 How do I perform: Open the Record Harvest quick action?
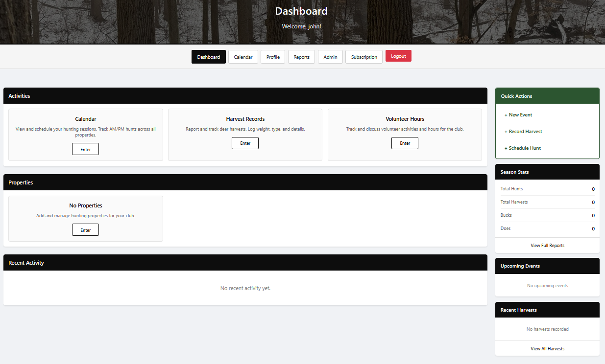(522, 131)
